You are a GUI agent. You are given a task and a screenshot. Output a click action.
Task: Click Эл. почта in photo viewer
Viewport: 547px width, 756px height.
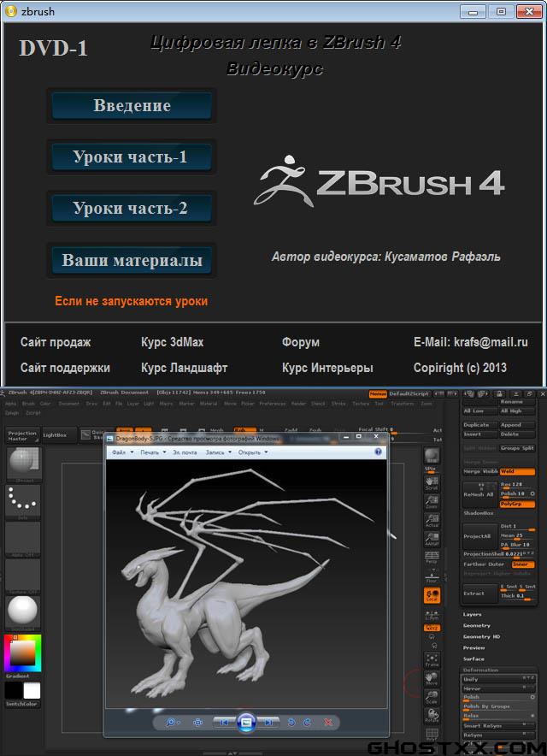pos(185,452)
